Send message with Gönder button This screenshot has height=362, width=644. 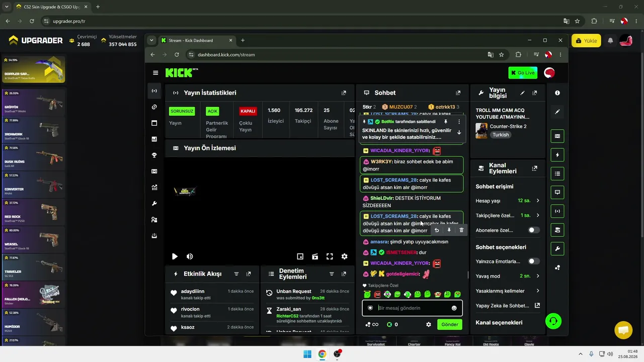450,325
